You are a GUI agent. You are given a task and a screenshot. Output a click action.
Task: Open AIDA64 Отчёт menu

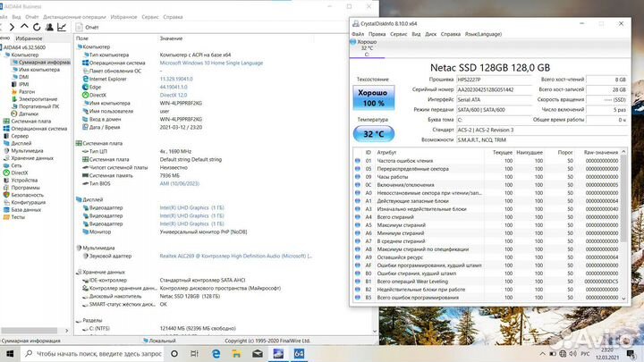click(31, 17)
